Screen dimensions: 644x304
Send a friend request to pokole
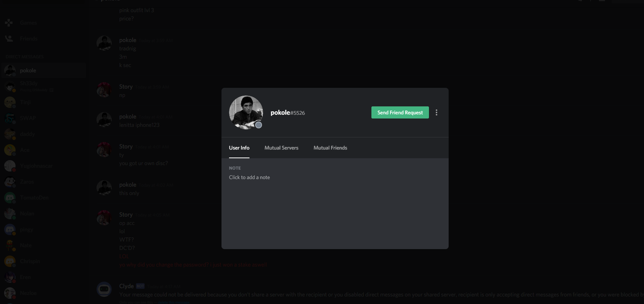(400, 112)
